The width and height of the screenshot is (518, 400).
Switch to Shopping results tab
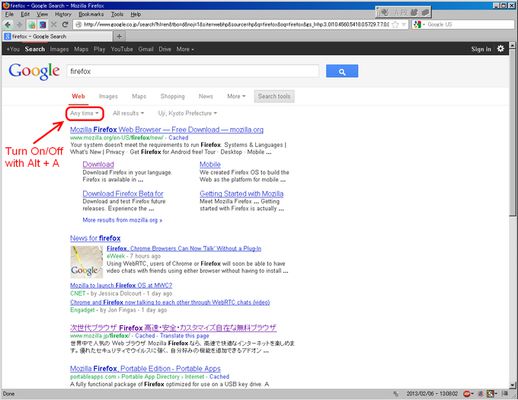coord(172,96)
